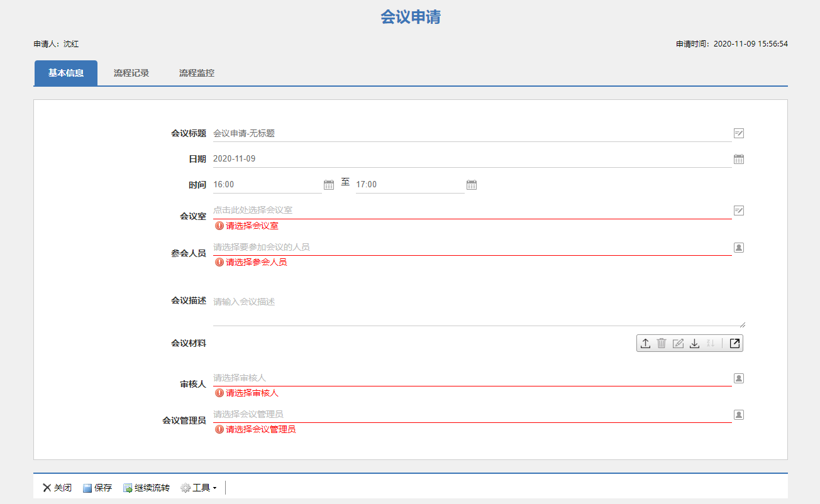Switch to the 流程监控 tab
Image resolution: width=820 pixels, height=504 pixels.
pos(197,73)
